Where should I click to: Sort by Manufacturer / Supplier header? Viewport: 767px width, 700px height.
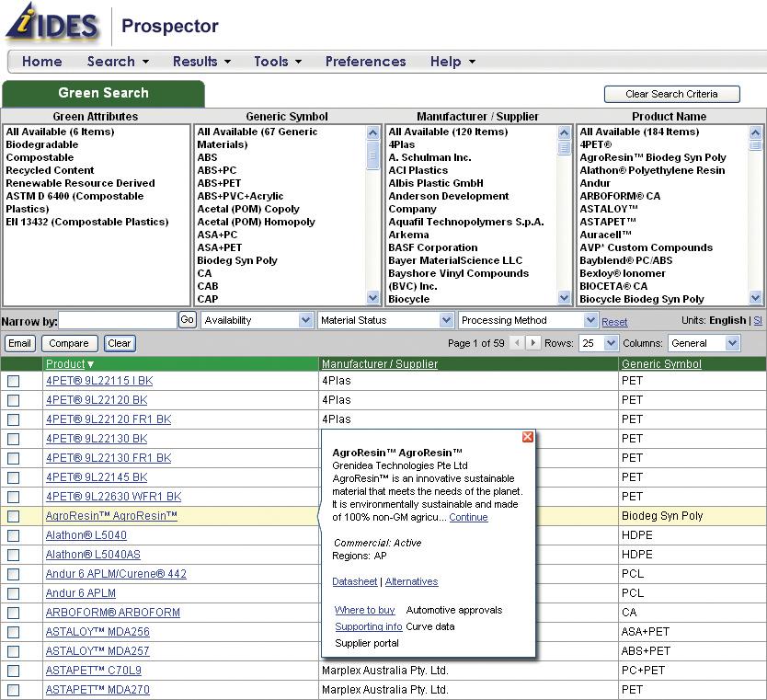click(380, 364)
